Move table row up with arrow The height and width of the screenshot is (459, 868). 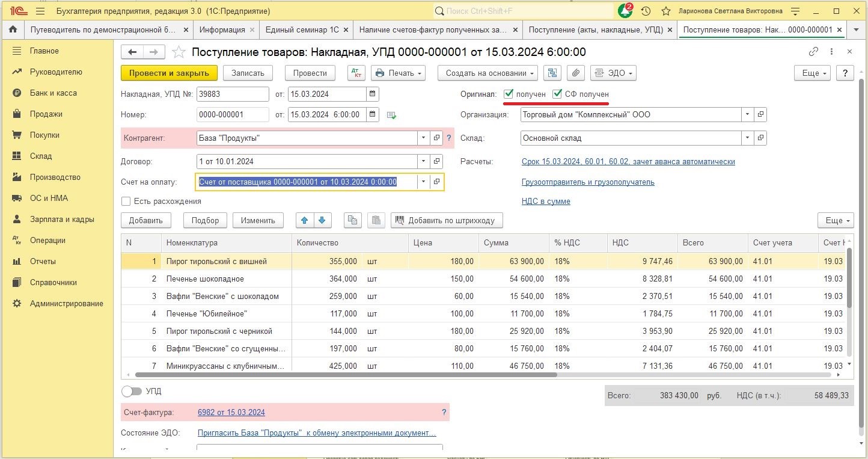(305, 220)
